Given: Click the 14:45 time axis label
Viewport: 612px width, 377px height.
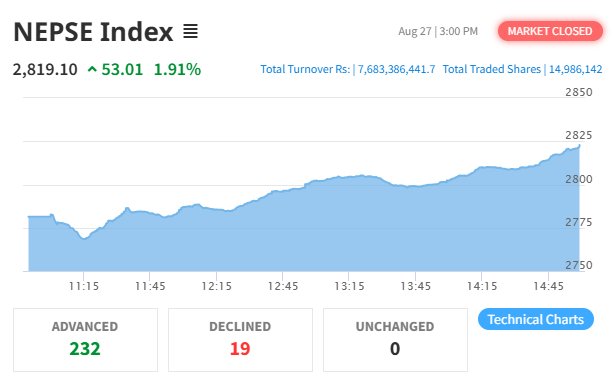Looking at the screenshot, I should 548,286.
